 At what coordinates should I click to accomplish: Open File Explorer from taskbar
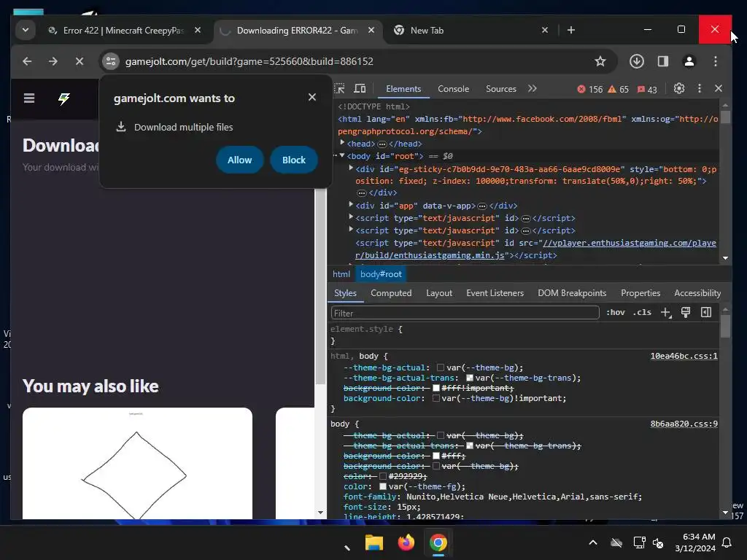tap(374, 542)
